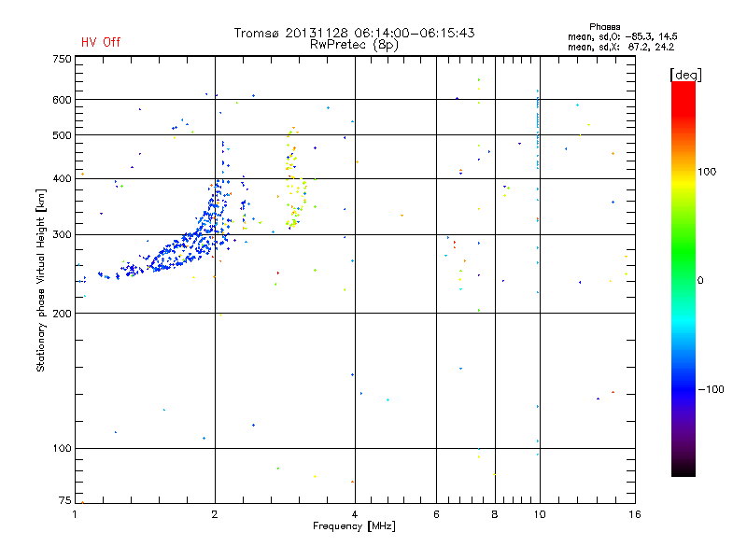Click the '[deg]' colorbar unit label
The width and height of the screenshot is (747, 560).
[x=685, y=75]
